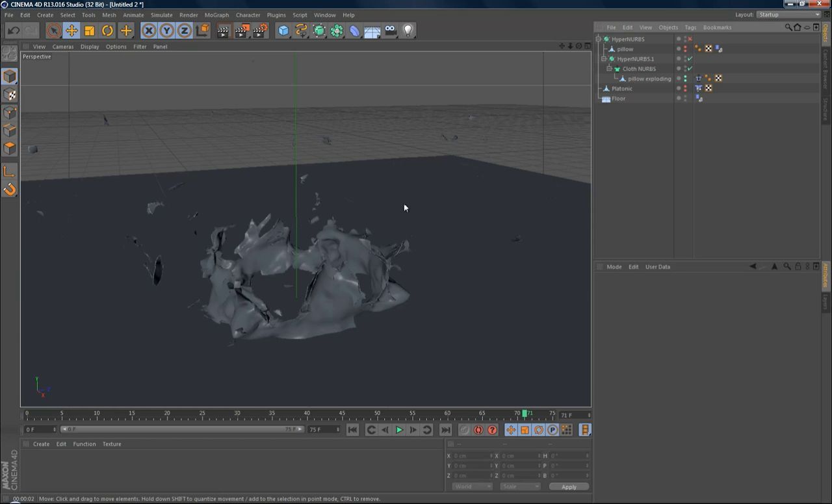Open Attribute Manager Mode menu
The height and width of the screenshot is (504, 832).
click(x=614, y=267)
